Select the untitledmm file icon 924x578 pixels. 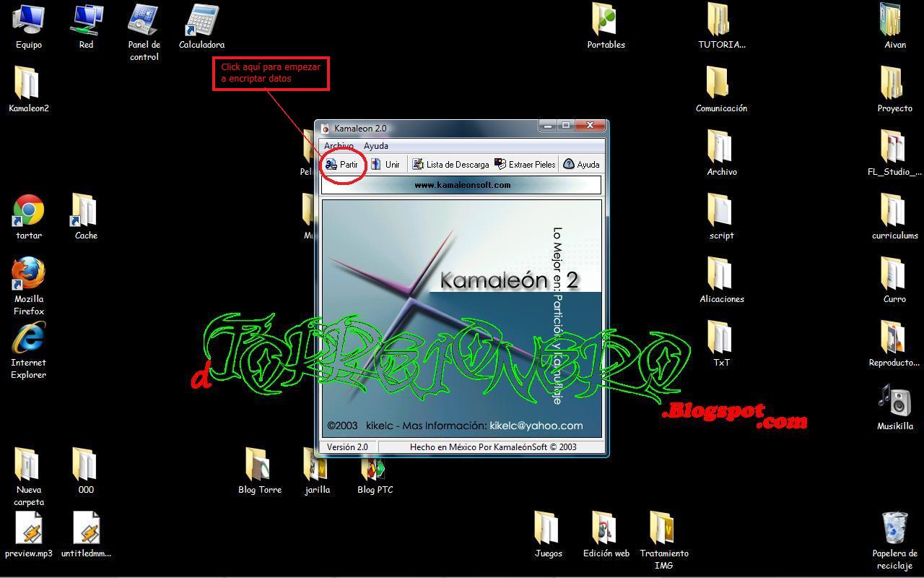click(87, 535)
